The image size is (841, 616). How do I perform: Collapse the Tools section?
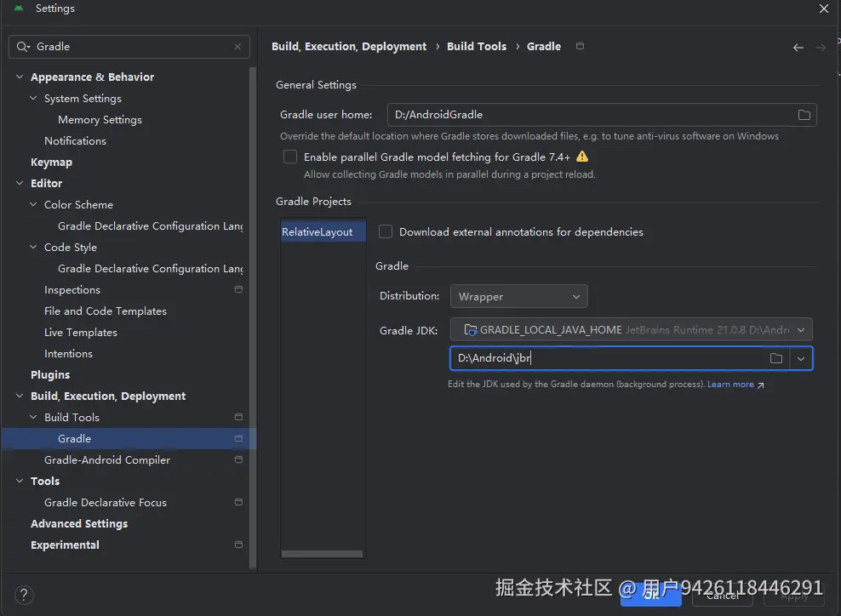click(x=20, y=481)
